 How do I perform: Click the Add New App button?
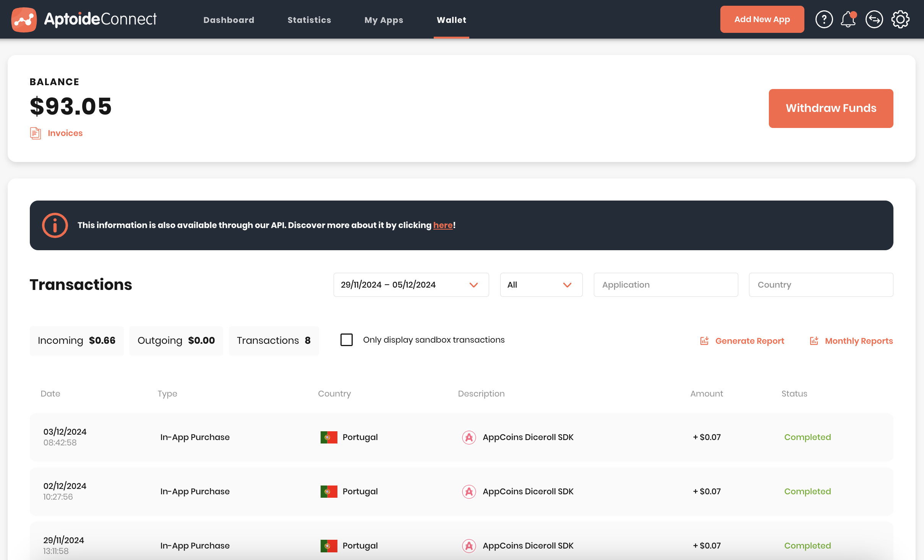click(x=762, y=19)
